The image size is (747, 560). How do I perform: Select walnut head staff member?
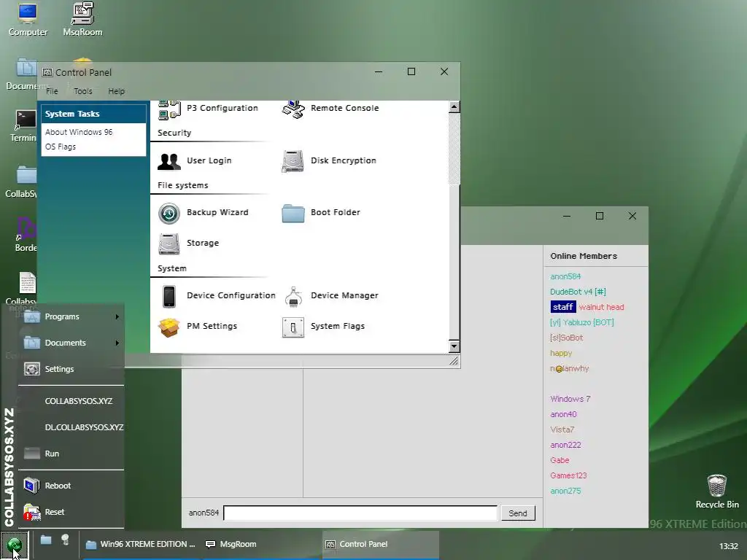tap(587, 307)
